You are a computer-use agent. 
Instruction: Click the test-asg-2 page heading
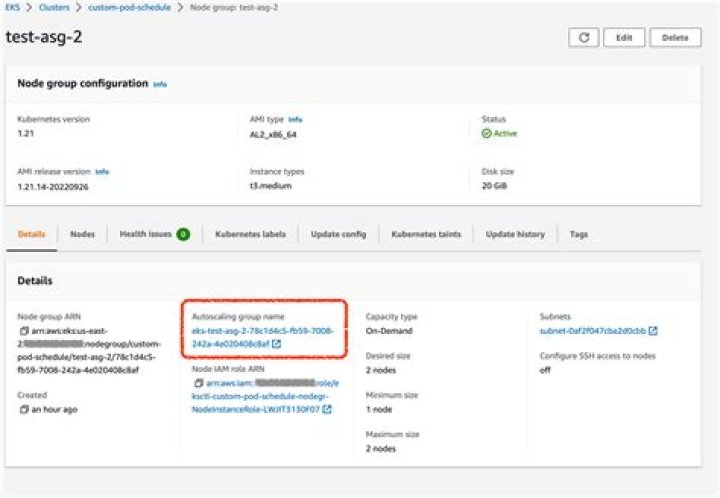point(44,37)
